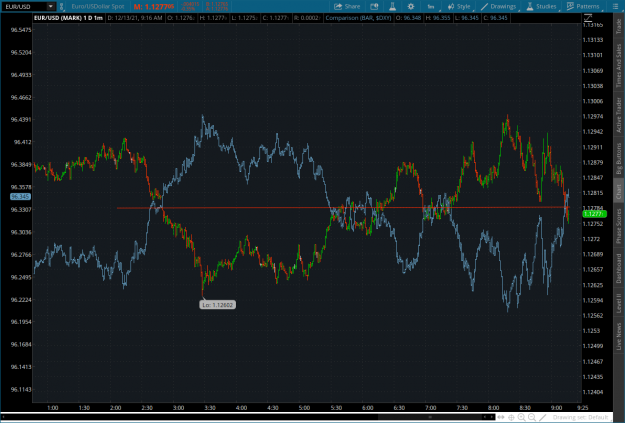This screenshot has height=423, width=625.
Task: Open the Drawings dropdown menu
Action: coord(499,6)
